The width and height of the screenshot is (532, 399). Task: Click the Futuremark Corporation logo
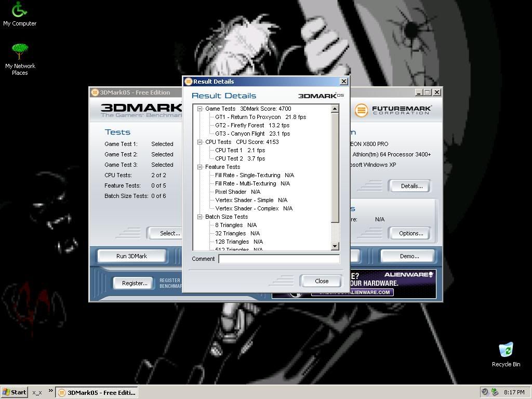point(393,110)
